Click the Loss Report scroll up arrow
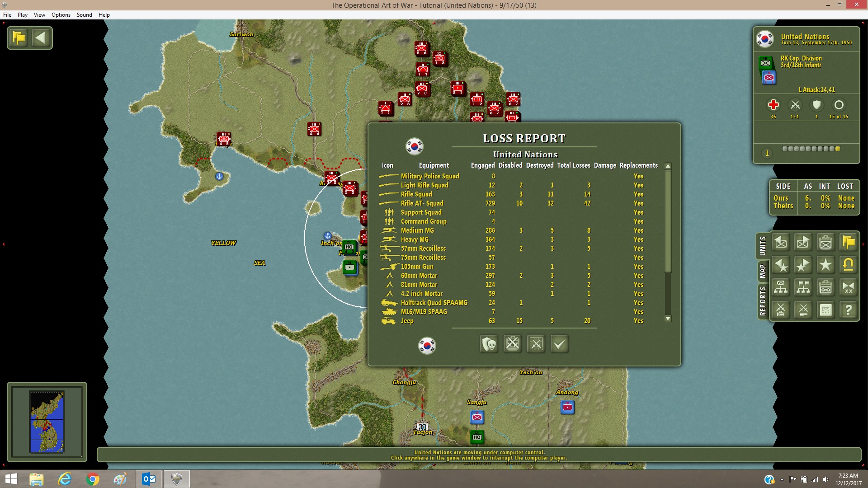This screenshot has width=868, height=488. [x=668, y=166]
